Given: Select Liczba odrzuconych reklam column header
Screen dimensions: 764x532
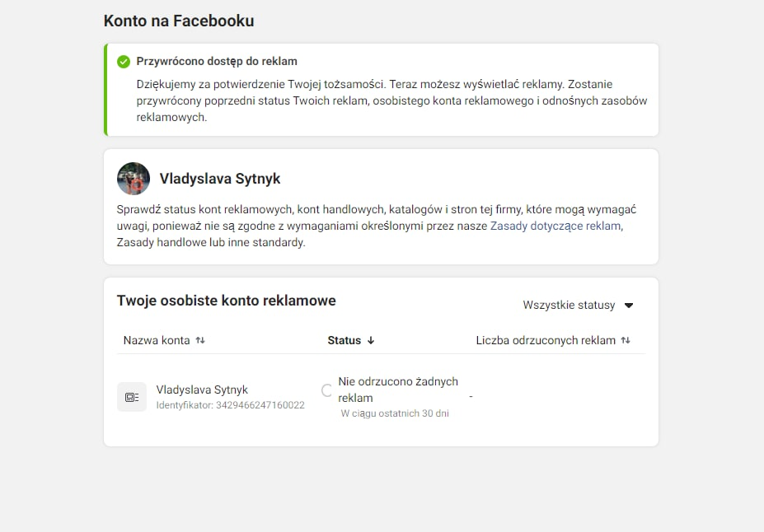Looking at the screenshot, I should tap(546, 340).
